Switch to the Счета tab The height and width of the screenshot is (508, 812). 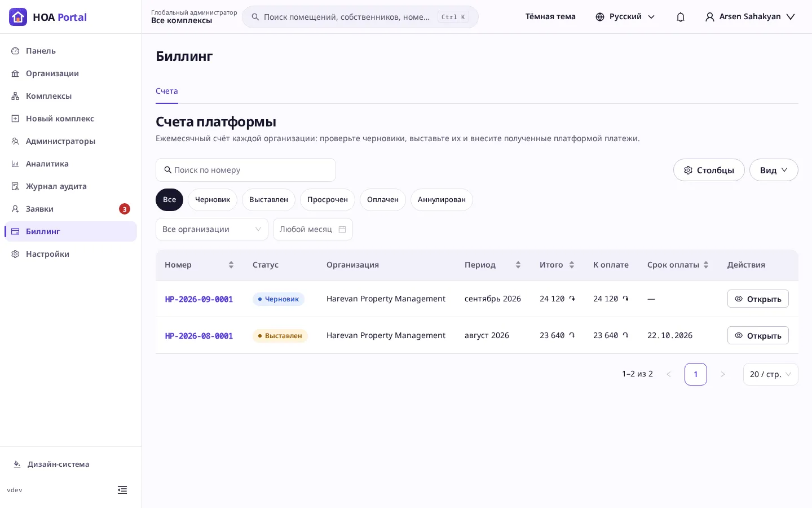(167, 91)
